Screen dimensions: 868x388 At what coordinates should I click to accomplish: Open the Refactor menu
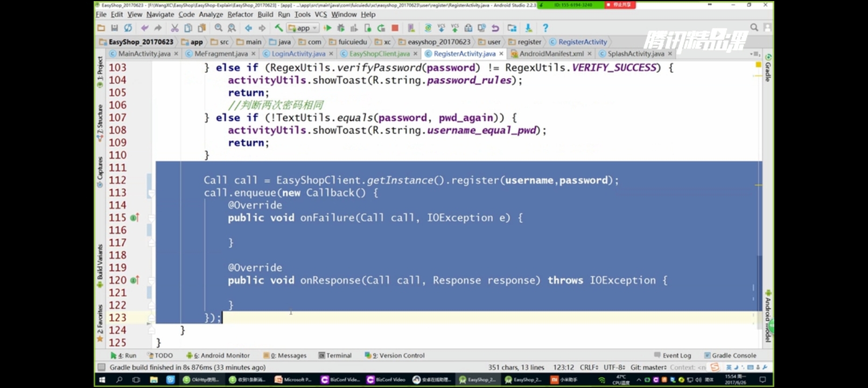click(x=240, y=15)
